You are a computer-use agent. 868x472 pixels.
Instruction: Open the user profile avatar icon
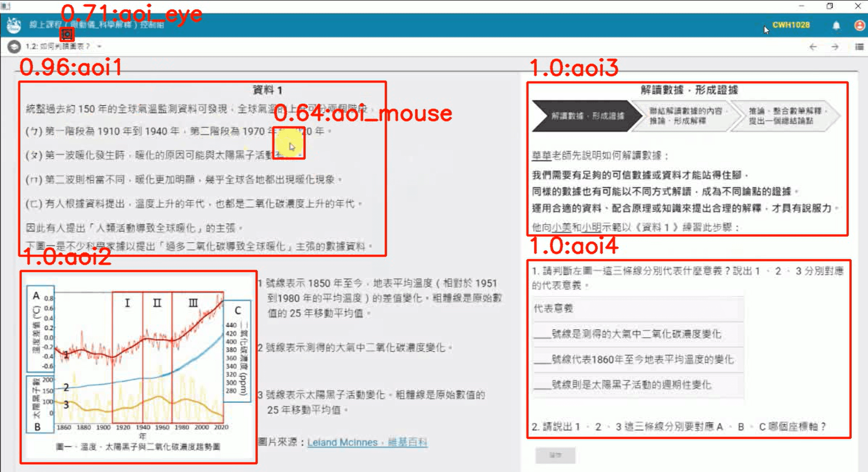click(859, 25)
